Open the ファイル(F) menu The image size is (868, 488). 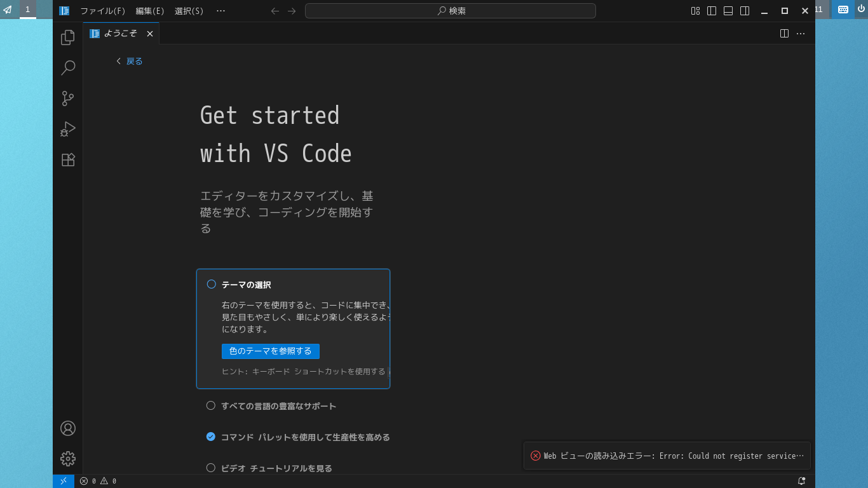(x=103, y=11)
